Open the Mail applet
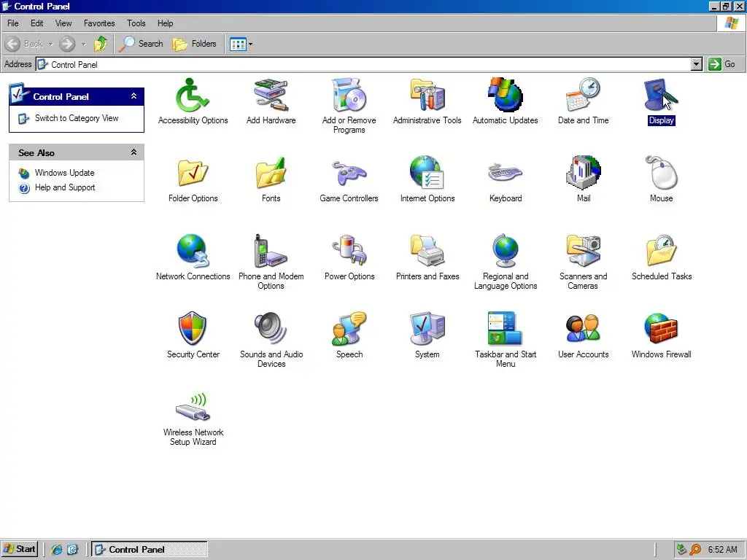 click(x=583, y=173)
